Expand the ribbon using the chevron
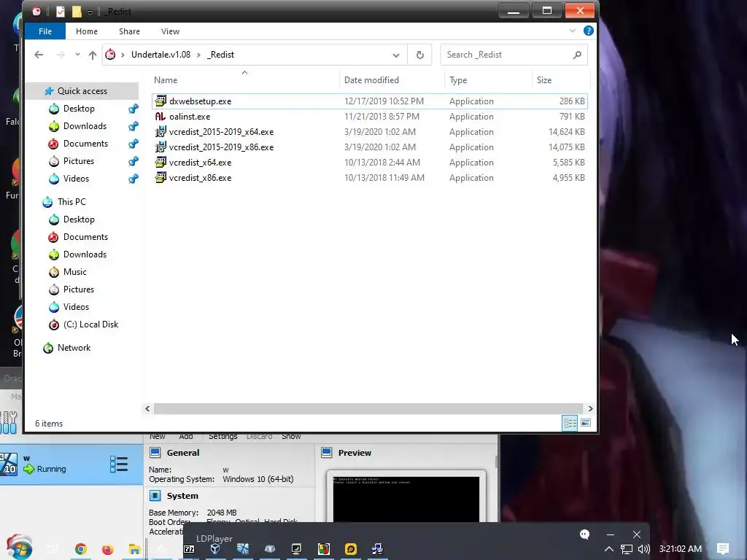 click(x=573, y=31)
